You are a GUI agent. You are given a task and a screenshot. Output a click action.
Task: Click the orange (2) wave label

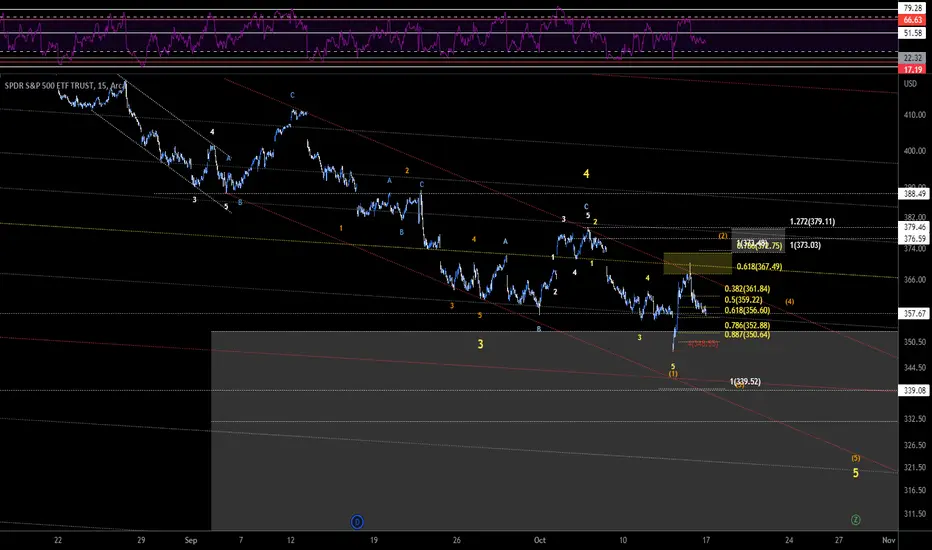click(x=722, y=236)
